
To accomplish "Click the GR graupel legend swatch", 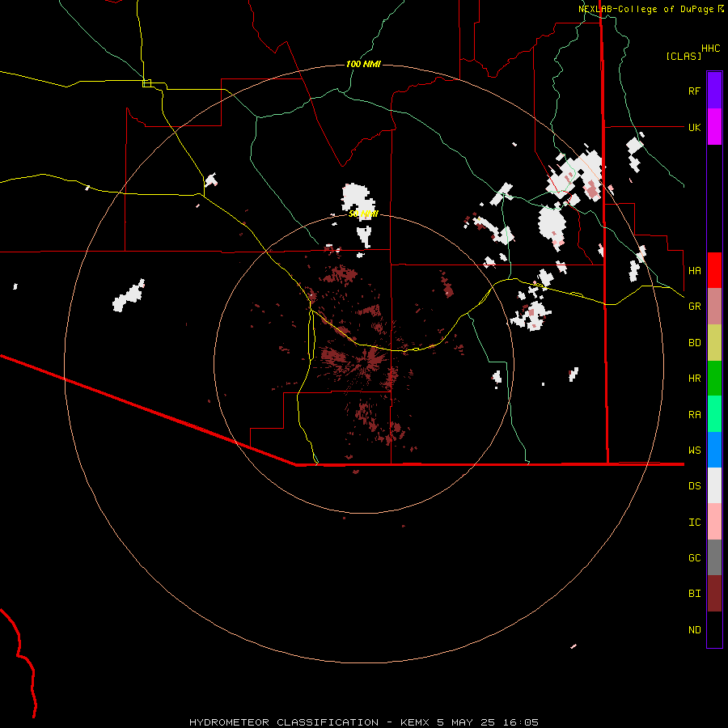I will point(714,307).
